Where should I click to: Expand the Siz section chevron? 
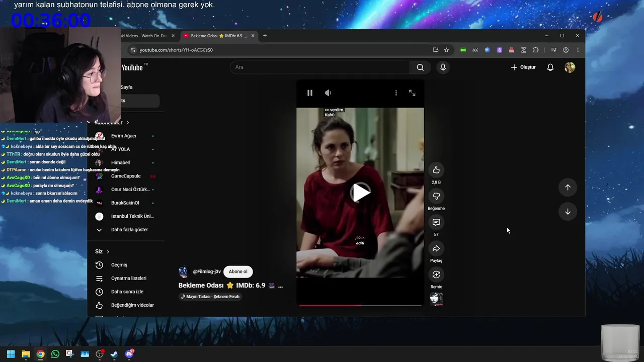(x=108, y=252)
